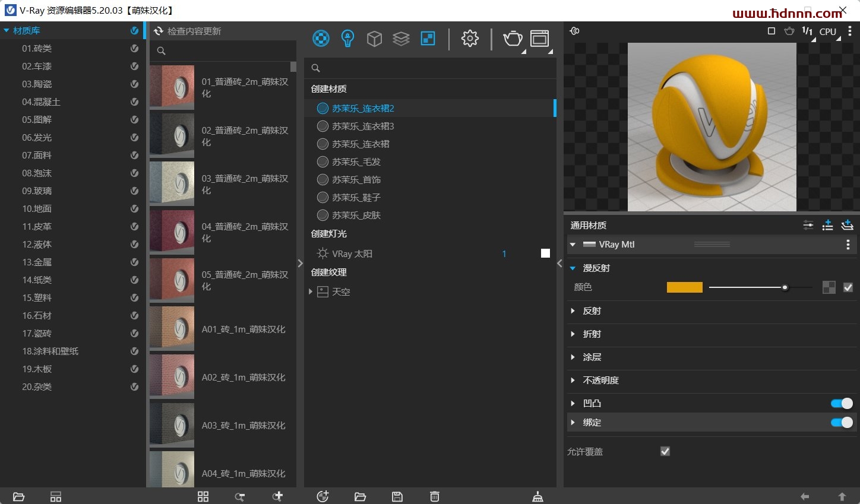Toggle the VRay Sun light white checkbox
Screen dimensions: 860x504
click(545, 253)
